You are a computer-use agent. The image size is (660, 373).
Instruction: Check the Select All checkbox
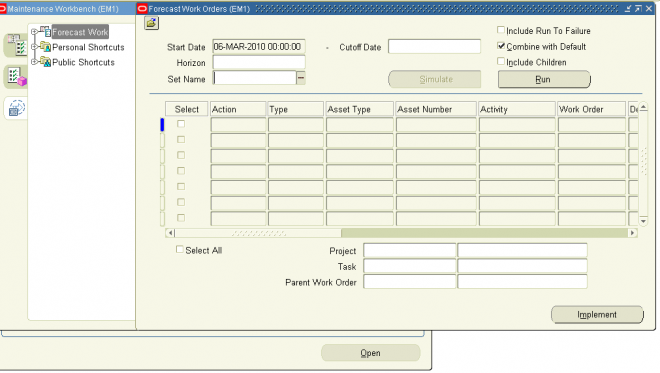point(180,250)
